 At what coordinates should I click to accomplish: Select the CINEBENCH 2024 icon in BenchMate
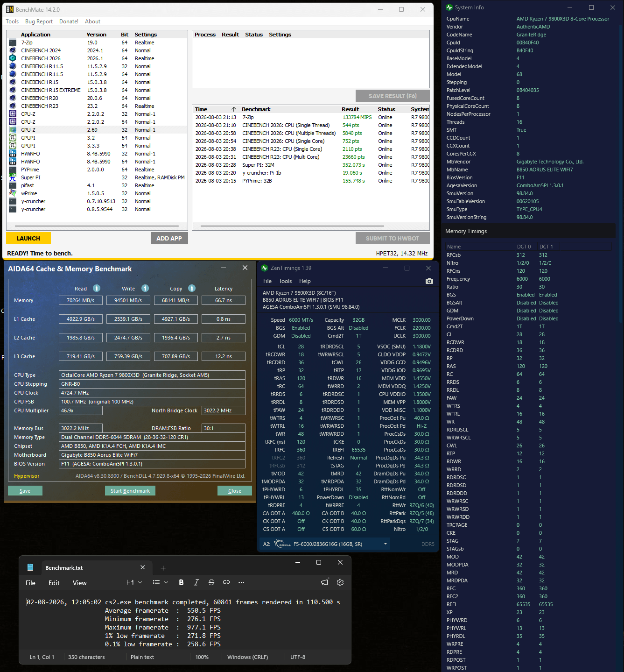pyautogui.click(x=13, y=50)
